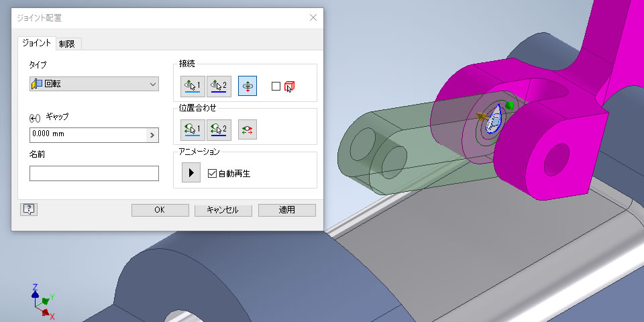This screenshot has height=322, width=644.
Task: Uncheck the 自動再生 checkbox
Action: pos(212,173)
